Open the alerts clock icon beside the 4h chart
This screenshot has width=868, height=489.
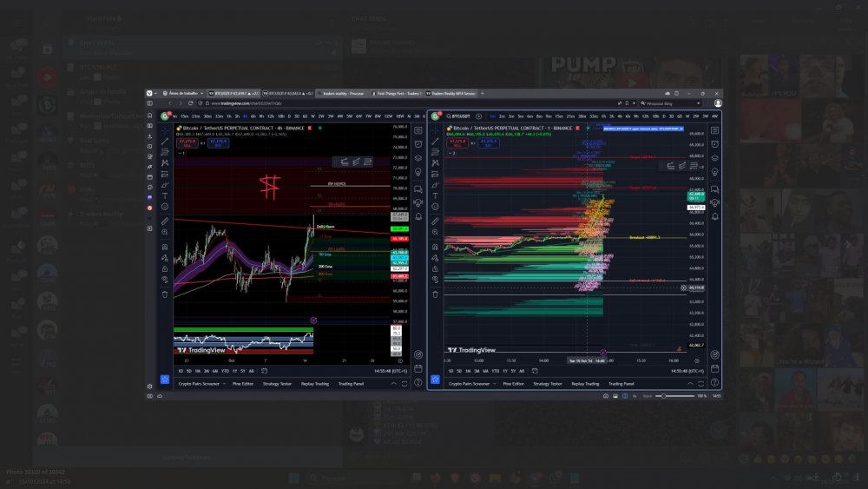[418, 144]
